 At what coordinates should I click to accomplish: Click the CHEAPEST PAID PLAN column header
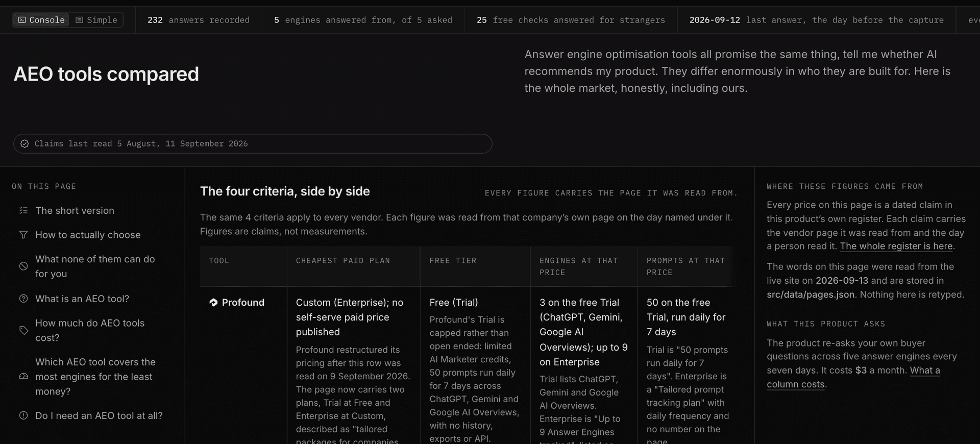(343, 261)
